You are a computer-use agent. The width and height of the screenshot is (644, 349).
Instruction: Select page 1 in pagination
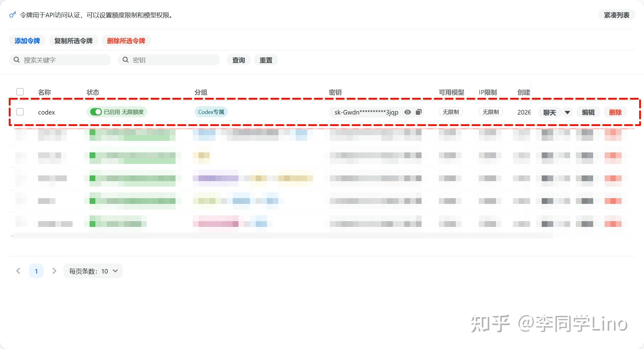coord(36,271)
